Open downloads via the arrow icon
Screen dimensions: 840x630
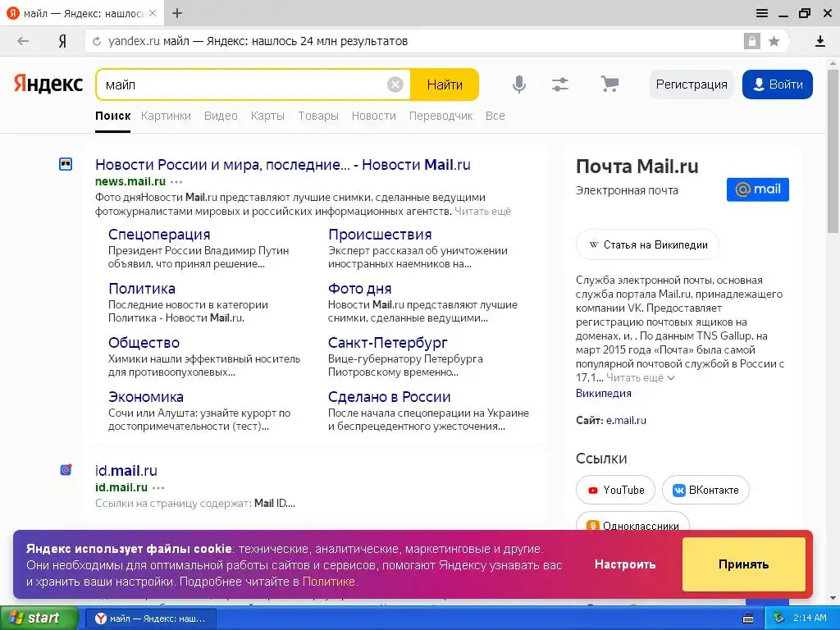pos(819,41)
